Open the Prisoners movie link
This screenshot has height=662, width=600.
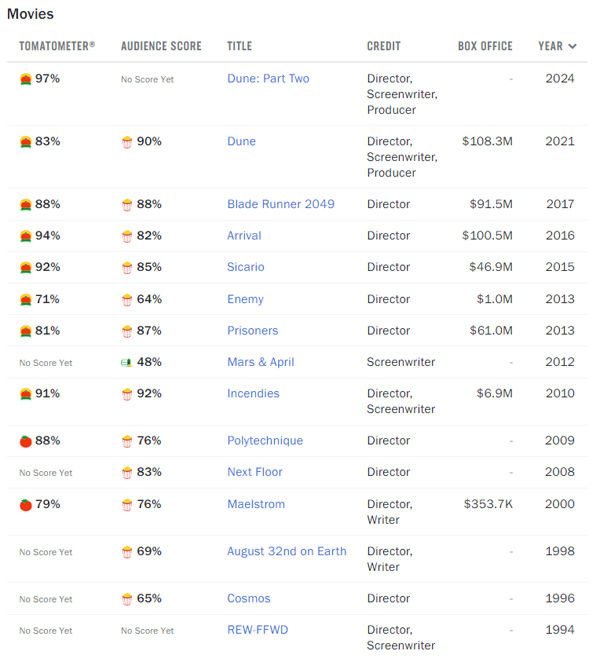coord(252,331)
